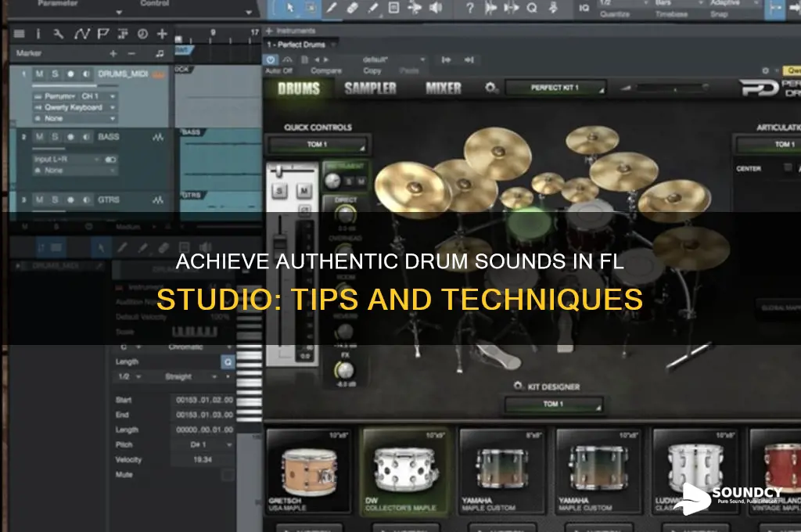Select the Range tool in the top toolbar
The height and width of the screenshot is (532, 801).
pyautogui.click(x=311, y=7)
